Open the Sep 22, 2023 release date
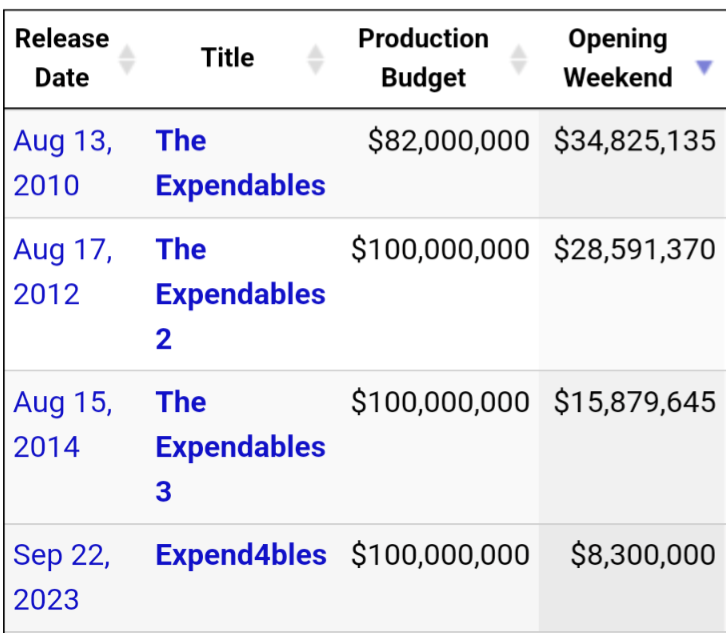This screenshot has width=726, height=633. pos(62,577)
